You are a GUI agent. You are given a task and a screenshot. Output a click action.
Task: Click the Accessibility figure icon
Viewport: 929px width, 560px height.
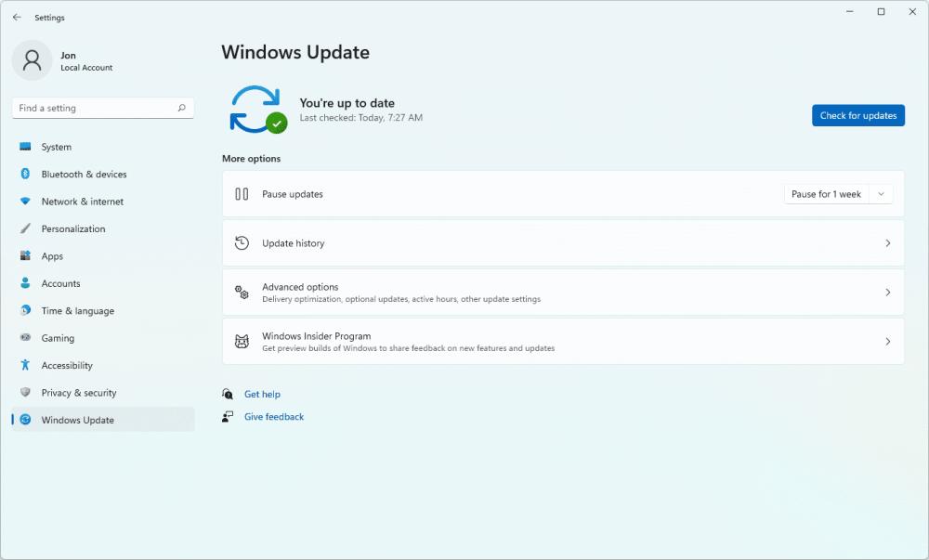tap(25, 365)
